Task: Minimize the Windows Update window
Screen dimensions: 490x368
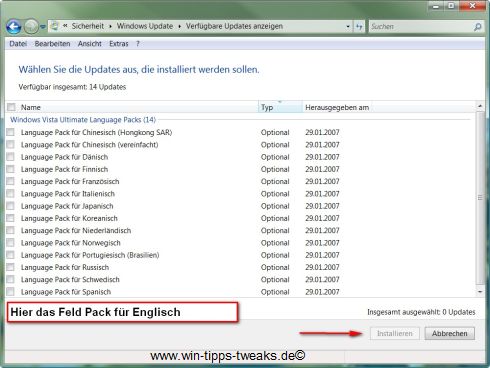Action: [x=436, y=6]
